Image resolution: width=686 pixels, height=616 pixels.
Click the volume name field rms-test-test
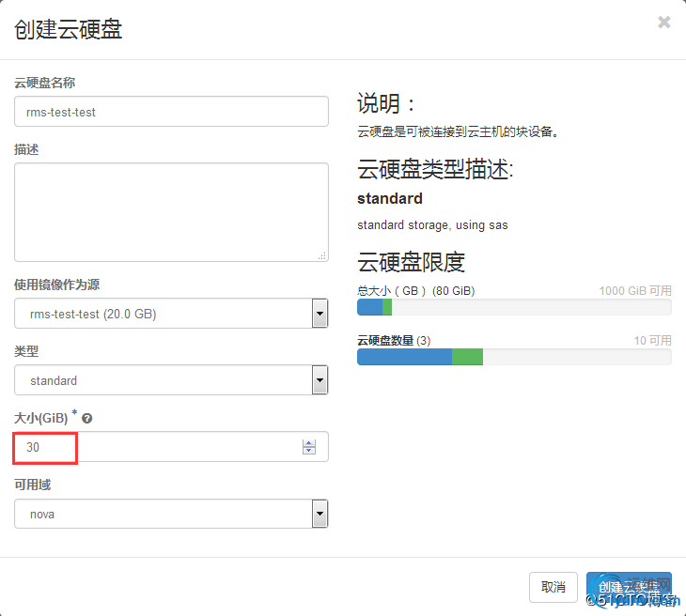171,112
